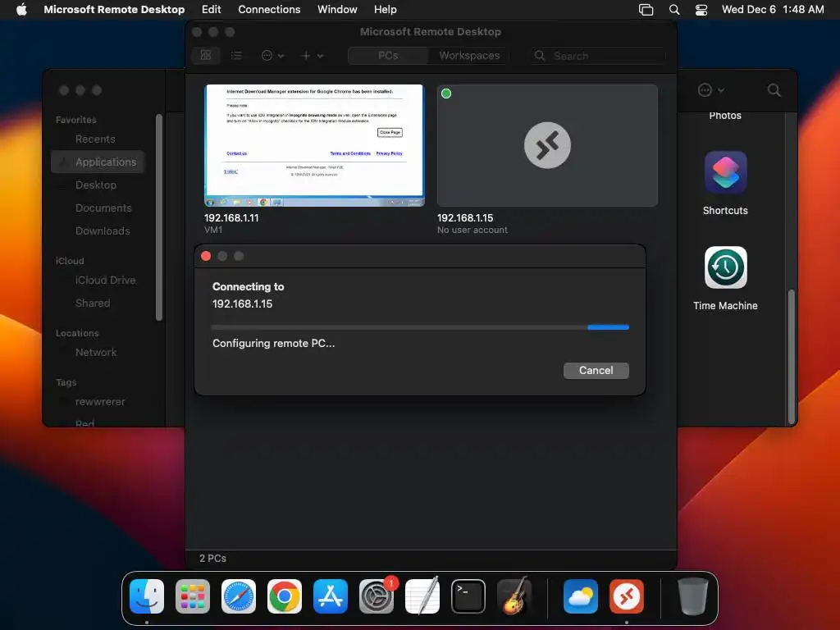Click the green status dot on 192.168.1.15 tile
The image size is (840, 630).
(445, 94)
